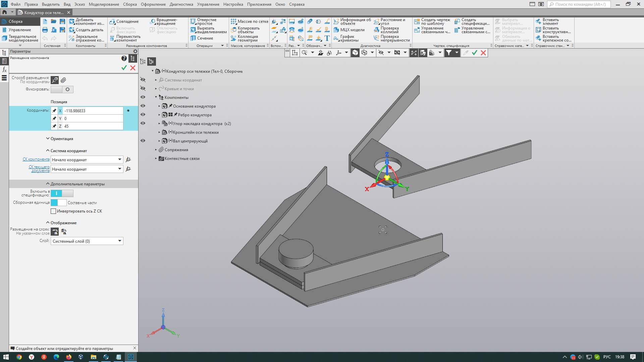
Task: Confirm placement with the green checkmark in Параметры
Action: coord(124,68)
